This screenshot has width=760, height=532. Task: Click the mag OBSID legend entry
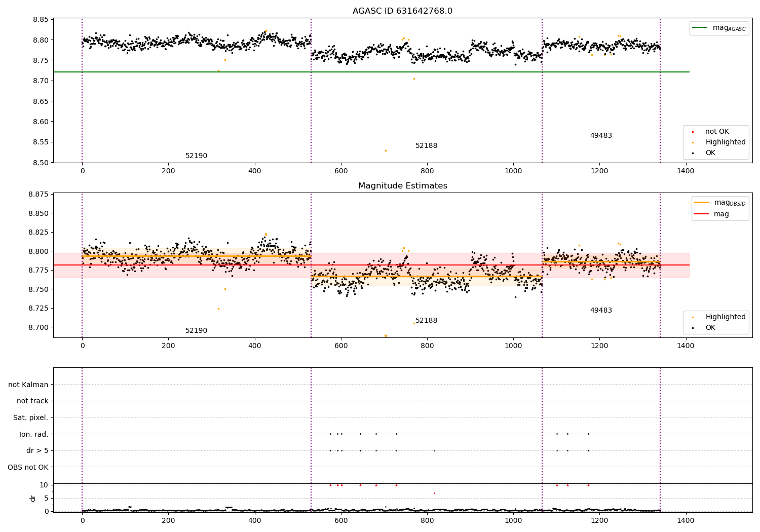719,203
